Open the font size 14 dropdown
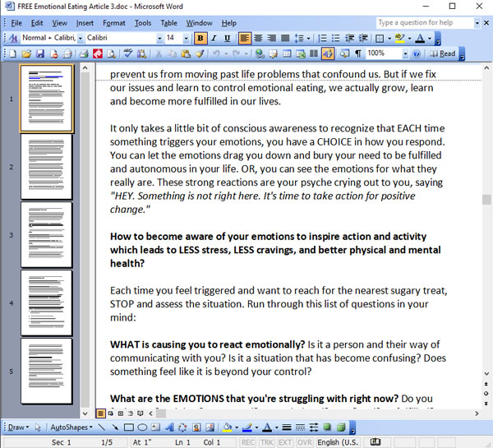The image size is (493, 448). click(187, 39)
